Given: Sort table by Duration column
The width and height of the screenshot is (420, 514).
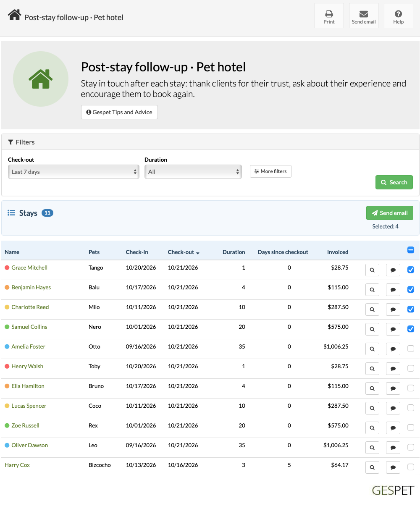Looking at the screenshot, I should [x=234, y=252].
